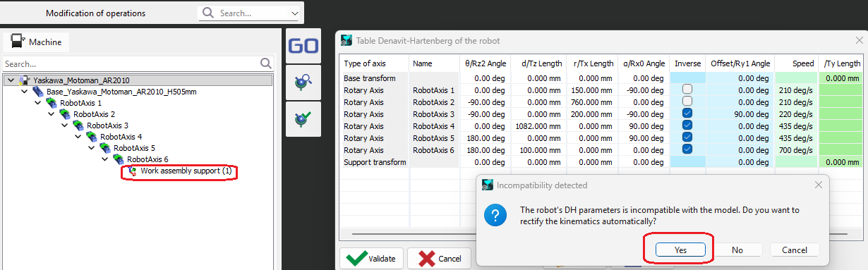Click the Support transform row label
868x270 pixels.
pyautogui.click(x=375, y=162)
